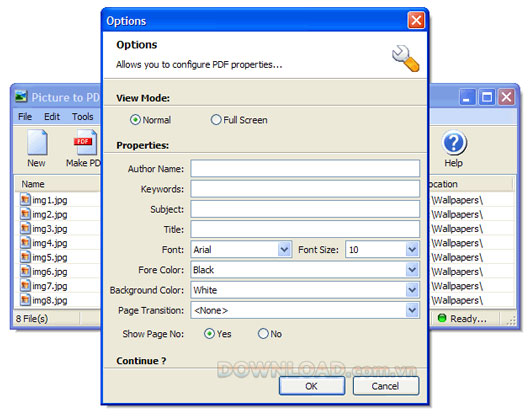Viewport: 530px width, 416px height.
Task: Expand the Fore Color dropdown
Action: point(412,270)
